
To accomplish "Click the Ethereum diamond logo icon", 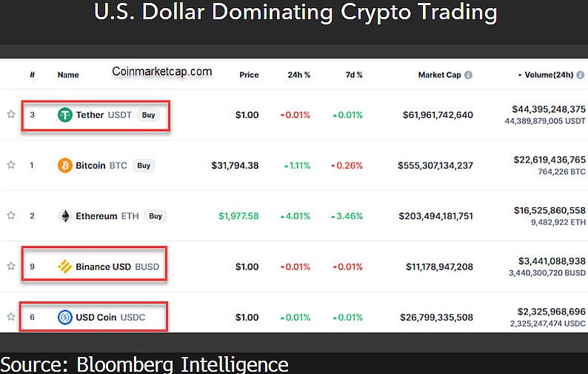I will [x=65, y=216].
